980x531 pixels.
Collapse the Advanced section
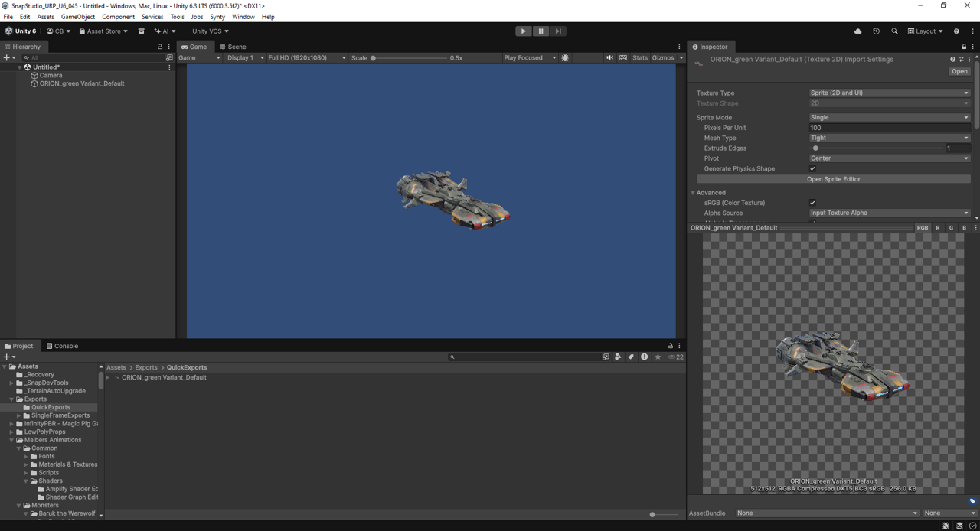point(693,193)
